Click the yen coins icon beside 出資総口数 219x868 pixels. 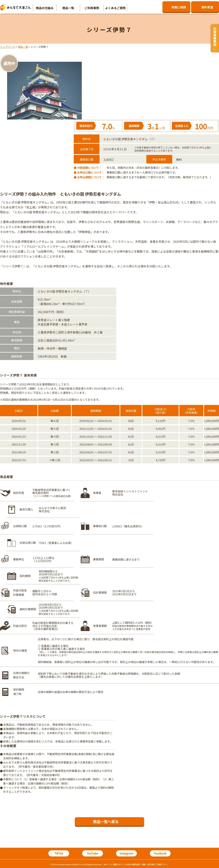pyautogui.click(x=5, y=526)
